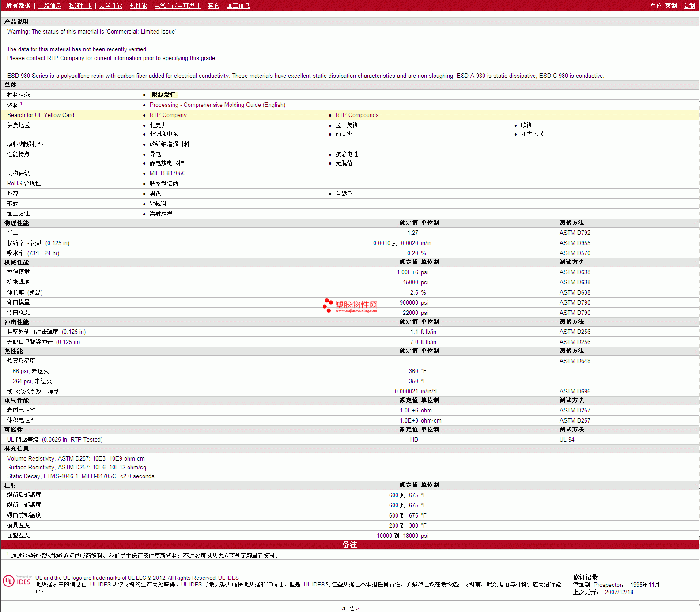Open the 电气性能与可燃性 tab

coord(178,5)
